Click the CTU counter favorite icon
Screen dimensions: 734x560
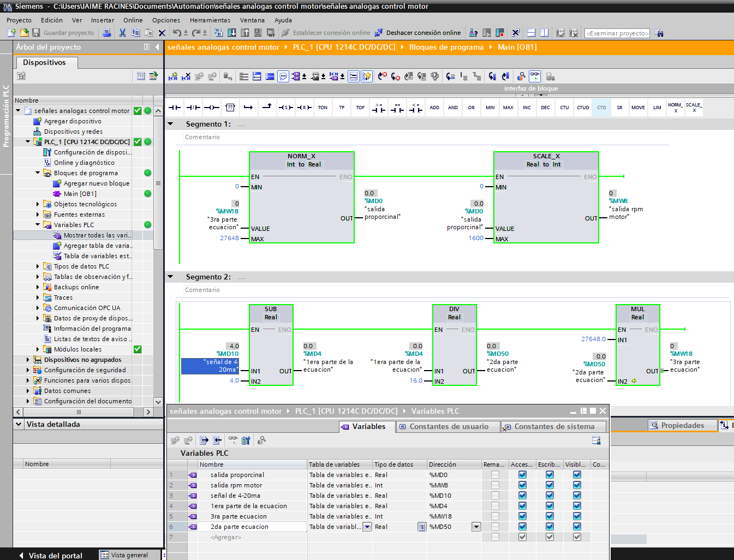(564, 108)
